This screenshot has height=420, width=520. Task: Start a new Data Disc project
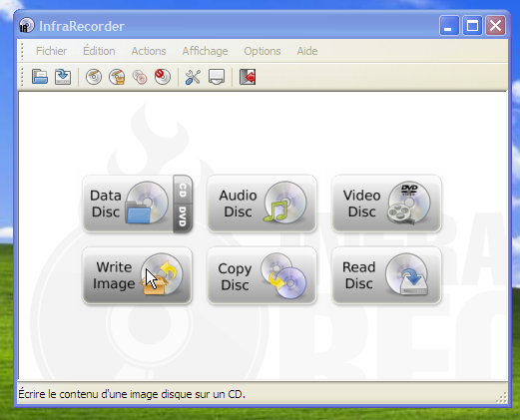(x=128, y=204)
